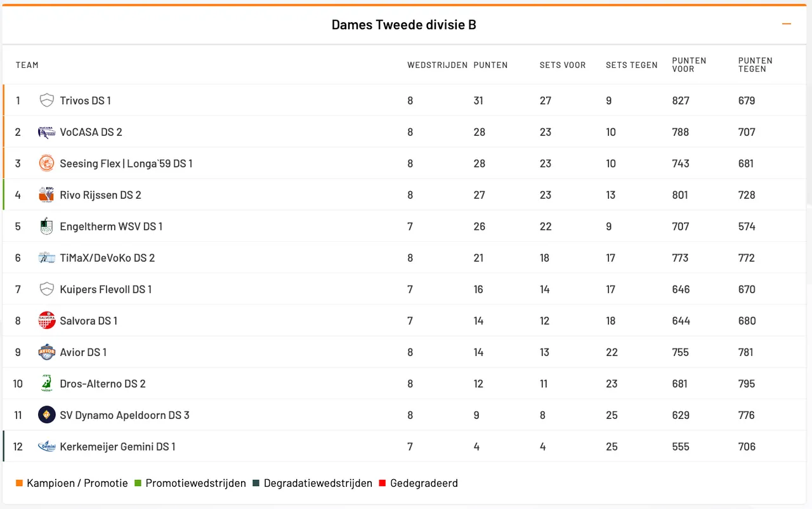Click the Dros-Alterno DS 2 green logo
812x509 pixels.
46,383
